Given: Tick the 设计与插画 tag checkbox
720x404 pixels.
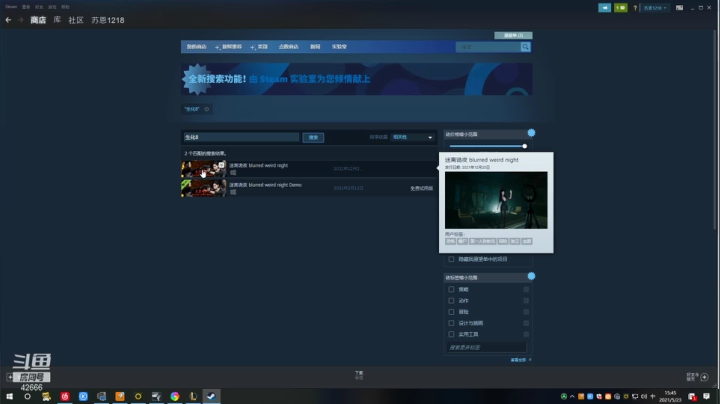Looking at the screenshot, I should [451, 323].
